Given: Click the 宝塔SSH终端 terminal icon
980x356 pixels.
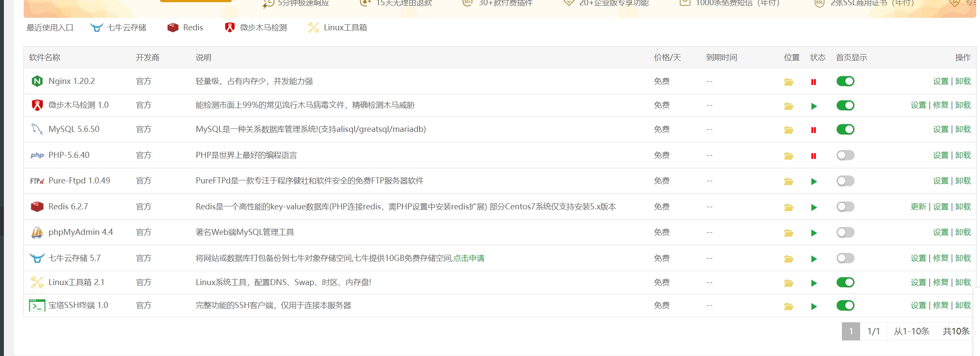Looking at the screenshot, I should [x=37, y=305].
